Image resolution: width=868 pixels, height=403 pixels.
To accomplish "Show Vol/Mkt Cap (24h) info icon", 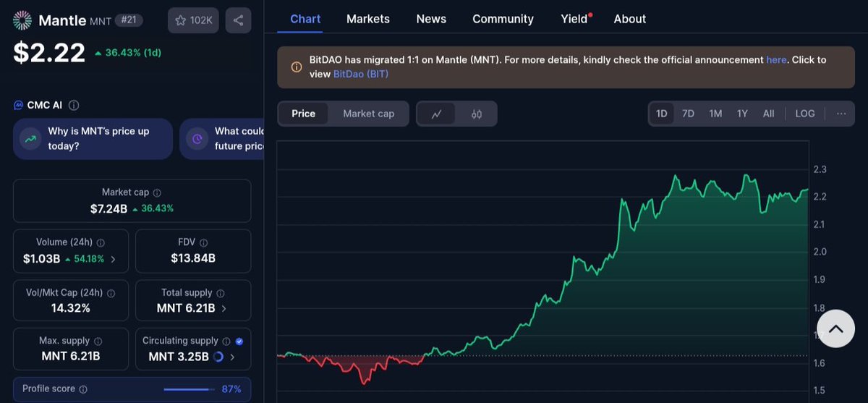I will 110,293.
